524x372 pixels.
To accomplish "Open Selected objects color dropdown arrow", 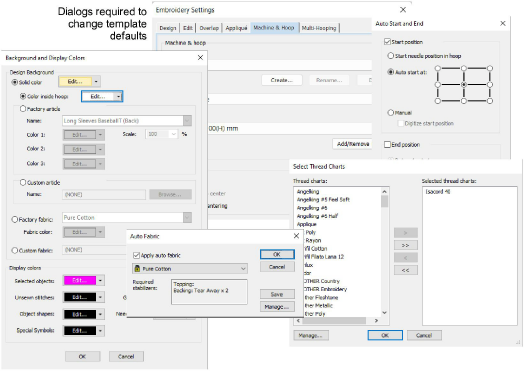I will [x=100, y=280].
